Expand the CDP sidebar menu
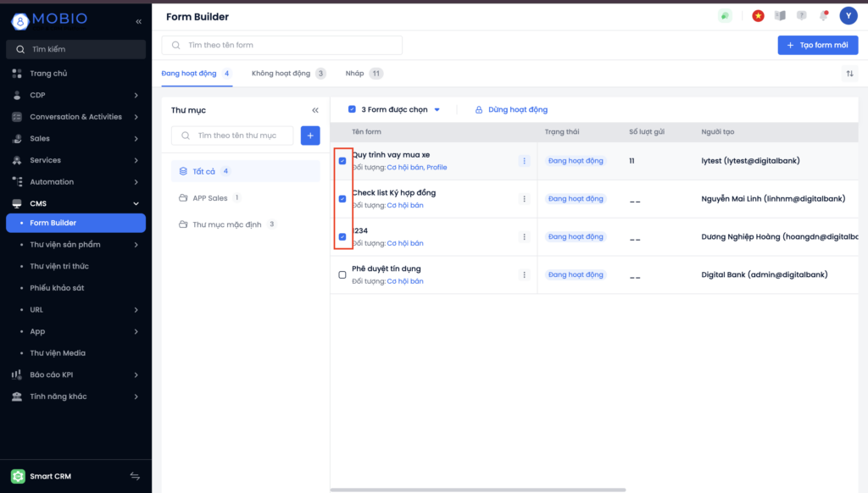Viewport: 868px width, 493px height. (x=136, y=95)
